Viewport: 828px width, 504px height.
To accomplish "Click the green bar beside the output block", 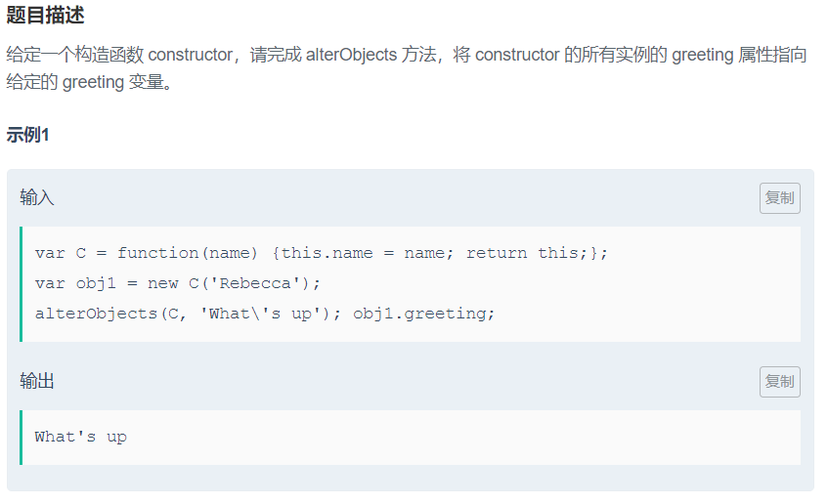I will coord(22,438).
